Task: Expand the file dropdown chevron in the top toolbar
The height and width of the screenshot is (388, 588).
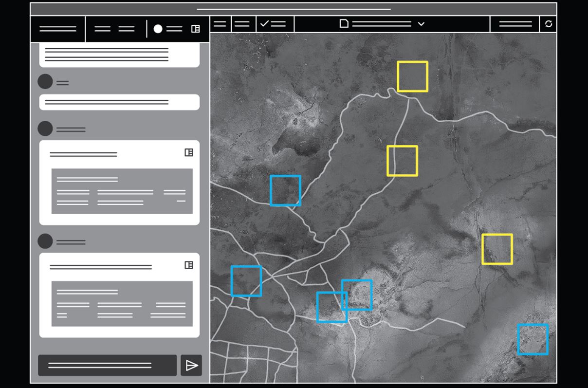Action: tap(421, 24)
